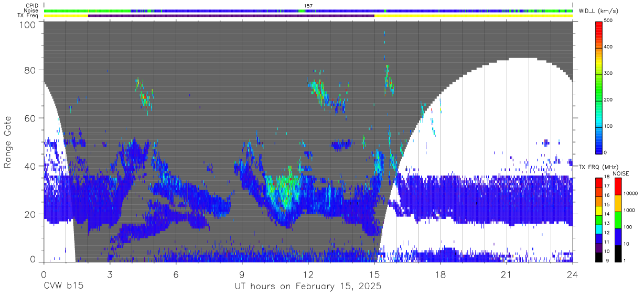Click the 6 tick on UT hours axis
The image size is (644, 297).
point(176,274)
